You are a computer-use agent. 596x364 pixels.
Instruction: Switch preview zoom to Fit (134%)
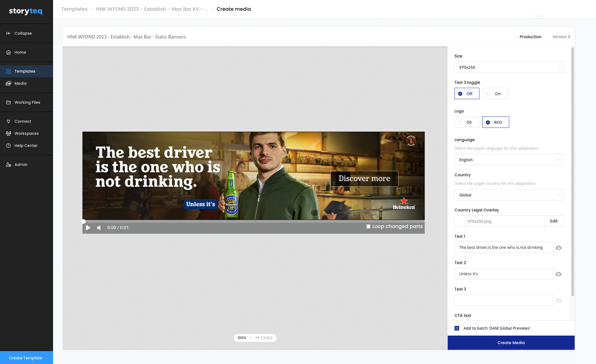264,338
